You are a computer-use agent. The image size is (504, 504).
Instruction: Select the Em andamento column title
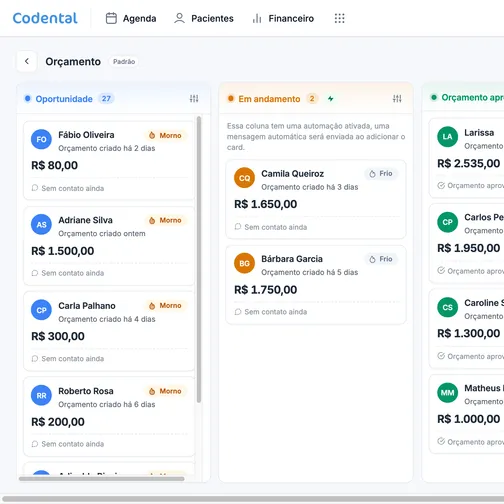(x=269, y=99)
